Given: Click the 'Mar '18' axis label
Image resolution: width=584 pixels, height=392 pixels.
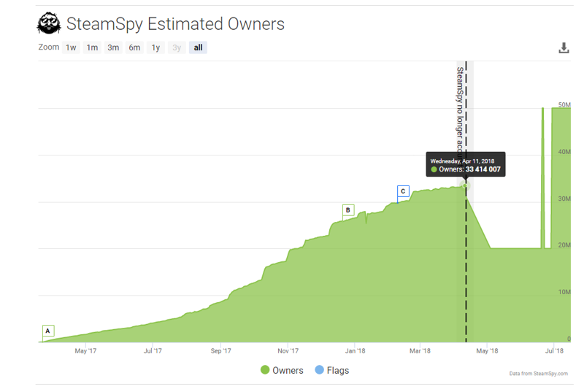Looking at the screenshot, I should (420, 350).
